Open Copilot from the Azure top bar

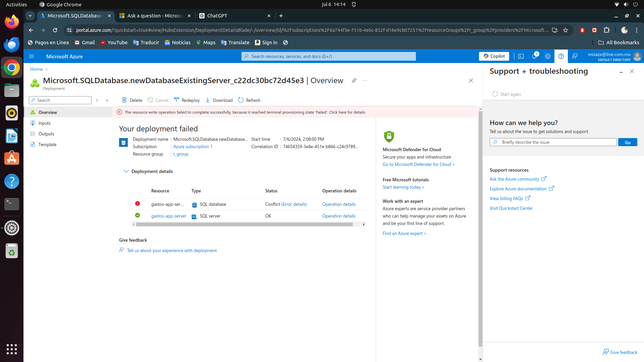(x=494, y=56)
